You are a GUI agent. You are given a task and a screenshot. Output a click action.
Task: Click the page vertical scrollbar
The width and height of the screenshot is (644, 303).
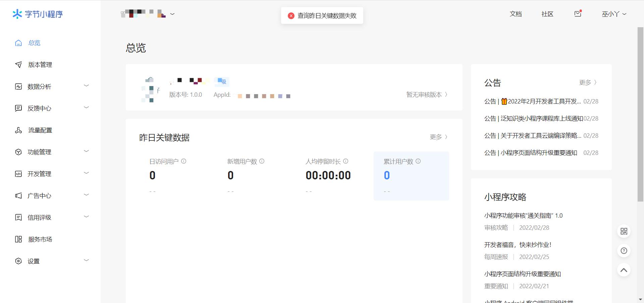click(x=640, y=114)
